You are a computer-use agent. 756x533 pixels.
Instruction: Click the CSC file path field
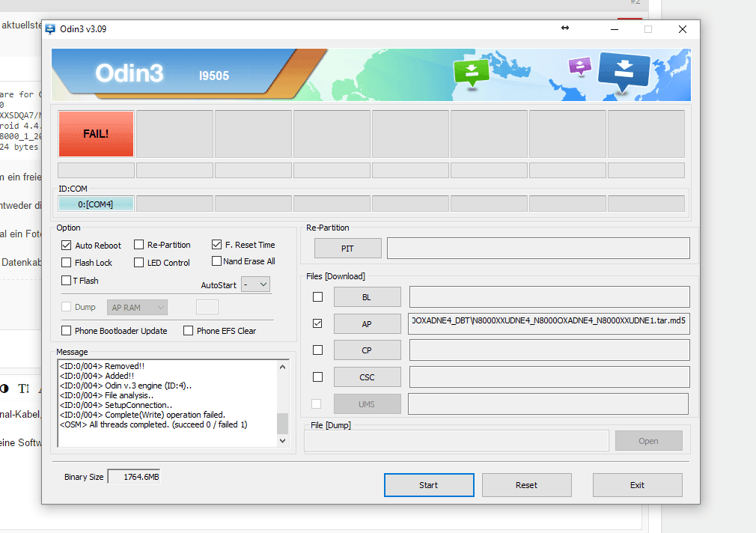(549, 377)
